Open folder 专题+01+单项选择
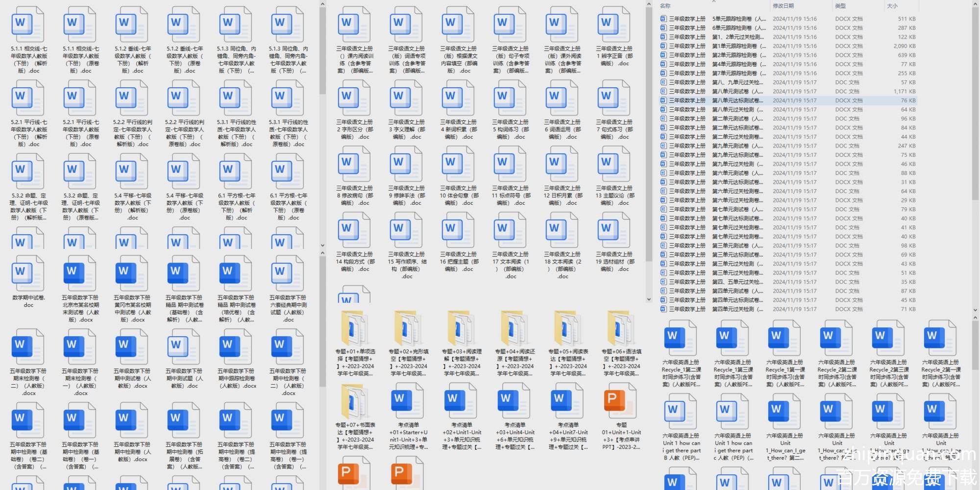Viewport: 980px width, 490px height. pos(355,329)
